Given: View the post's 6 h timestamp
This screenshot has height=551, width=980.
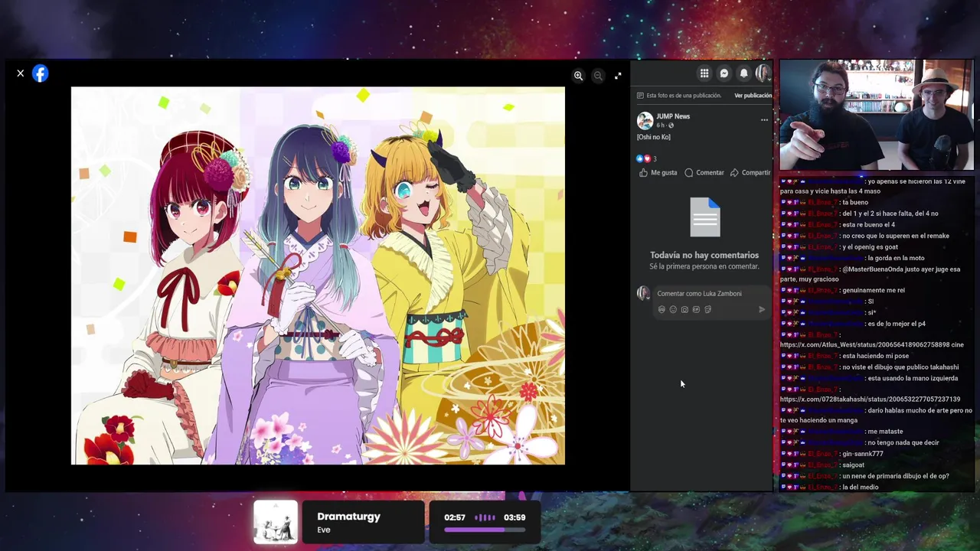Looking at the screenshot, I should pyautogui.click(x=660, y=126).
